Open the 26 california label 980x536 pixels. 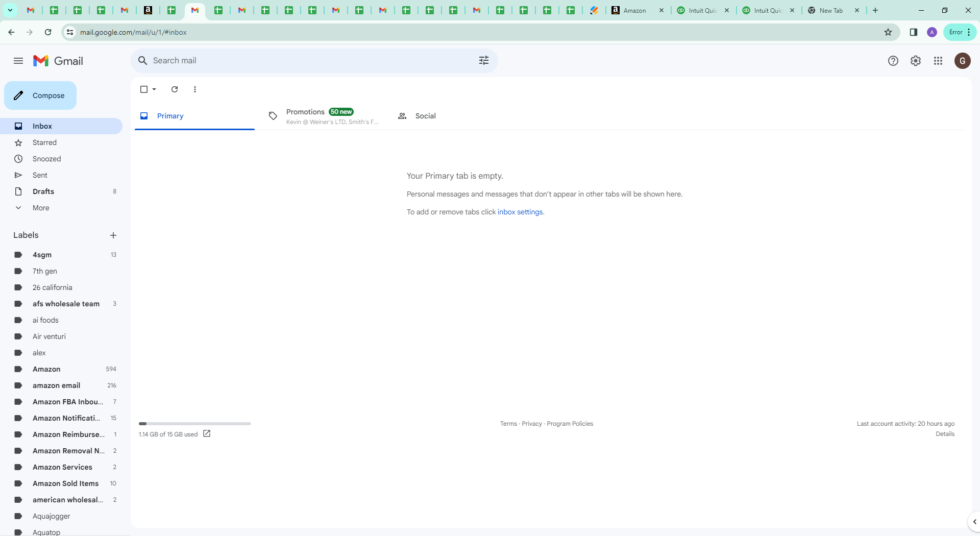coord(61,287)
